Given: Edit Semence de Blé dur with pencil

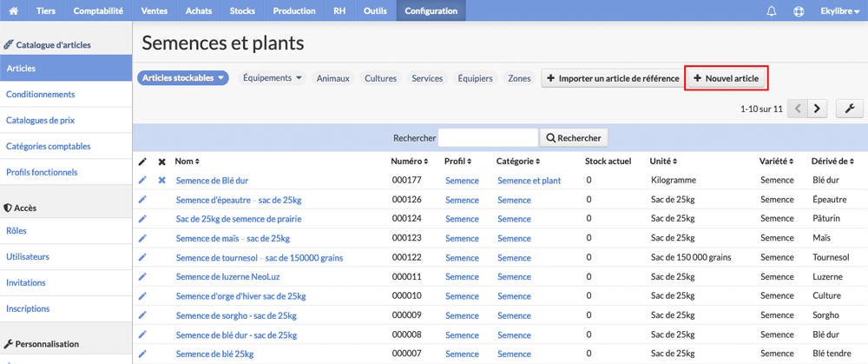Looking at the screenshot, I should tap(142, 180).
